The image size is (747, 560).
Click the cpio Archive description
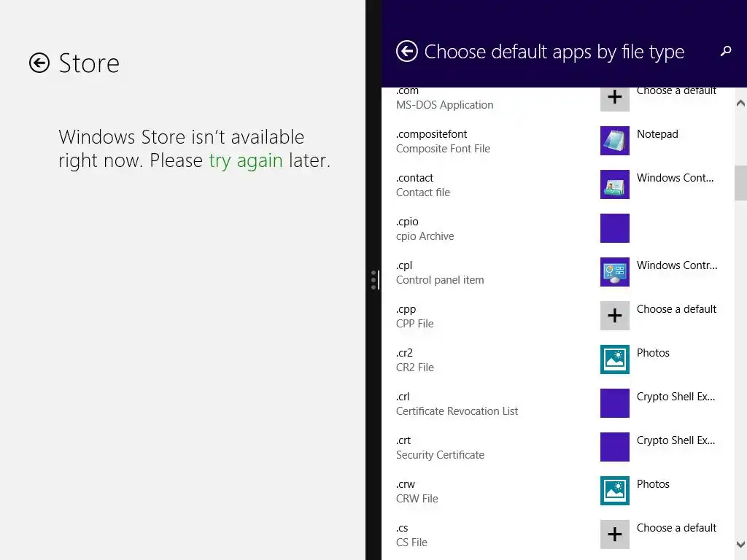pos(425,236)
